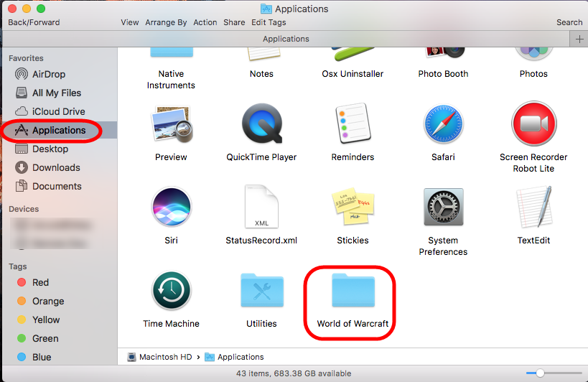The image size is (588, 382).
Task: Select the Time Machine app icon
Action: tap(171, 291)
